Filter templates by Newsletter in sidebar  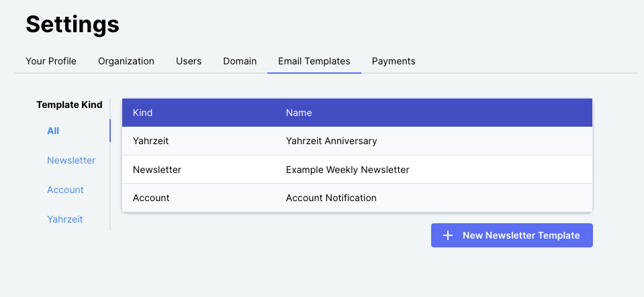[x=71, y=160]
